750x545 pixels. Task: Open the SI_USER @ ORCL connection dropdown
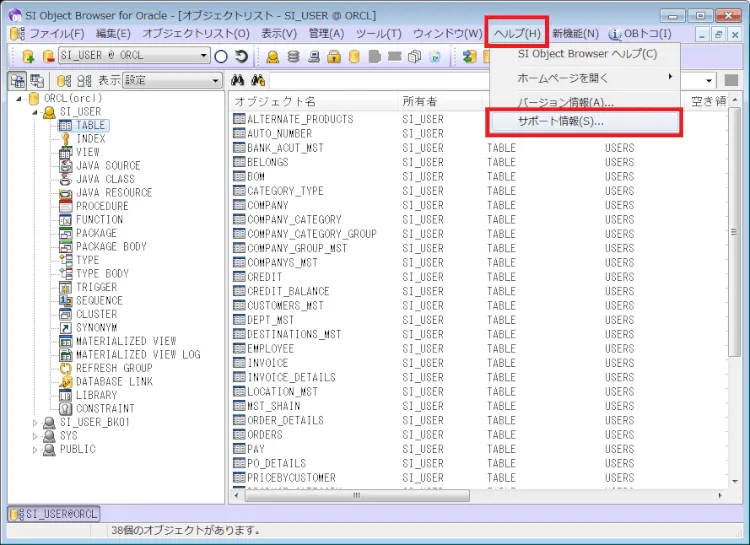[204, 56]
